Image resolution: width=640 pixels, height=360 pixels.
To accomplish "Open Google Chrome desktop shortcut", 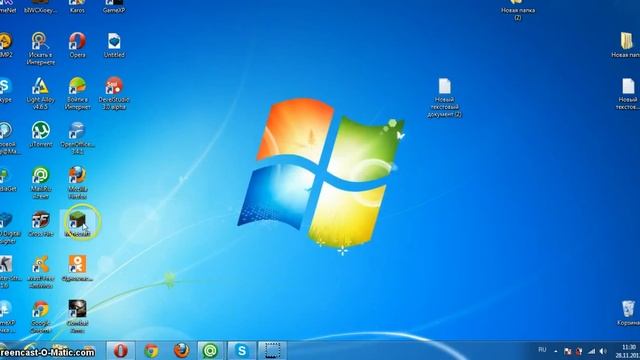I will (40, 317).
